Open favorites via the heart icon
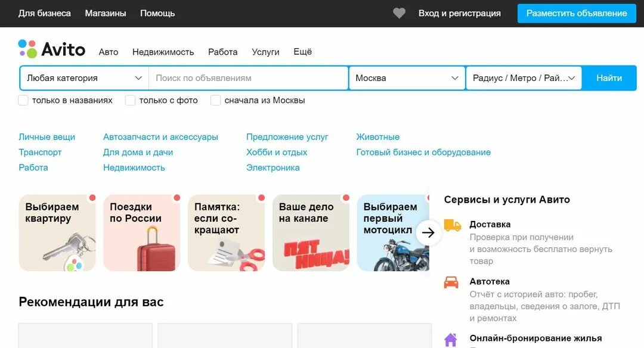 coord(399,13)
